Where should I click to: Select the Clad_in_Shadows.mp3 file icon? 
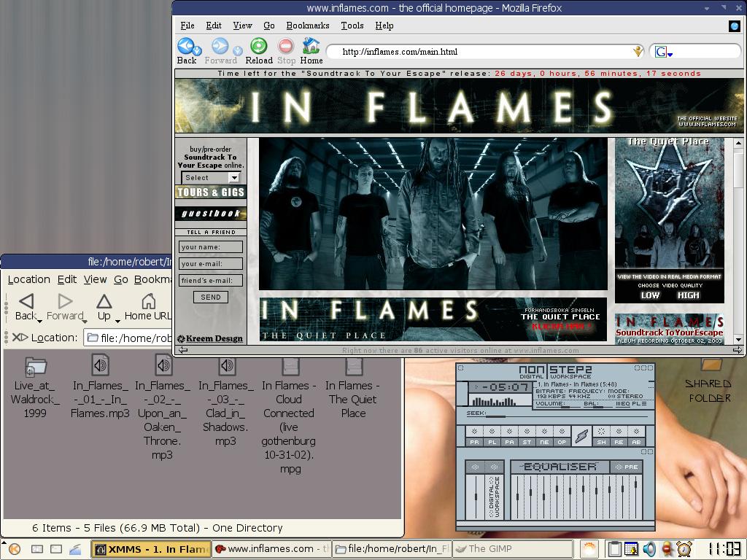[227, 365]
